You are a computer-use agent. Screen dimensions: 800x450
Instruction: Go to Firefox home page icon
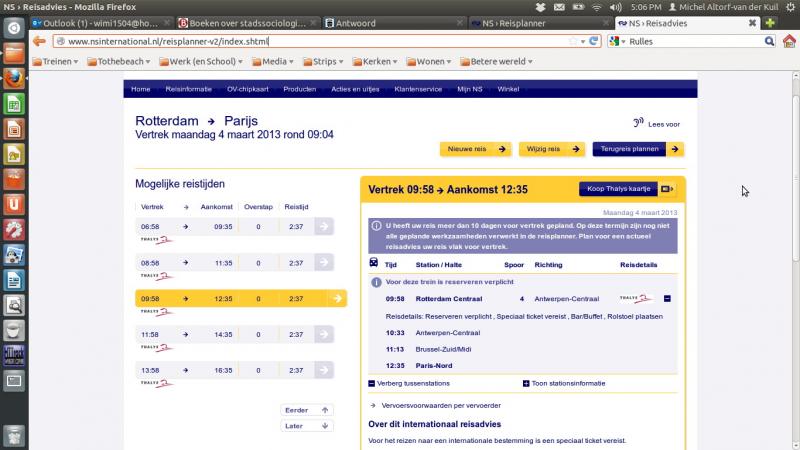[789, 41]
